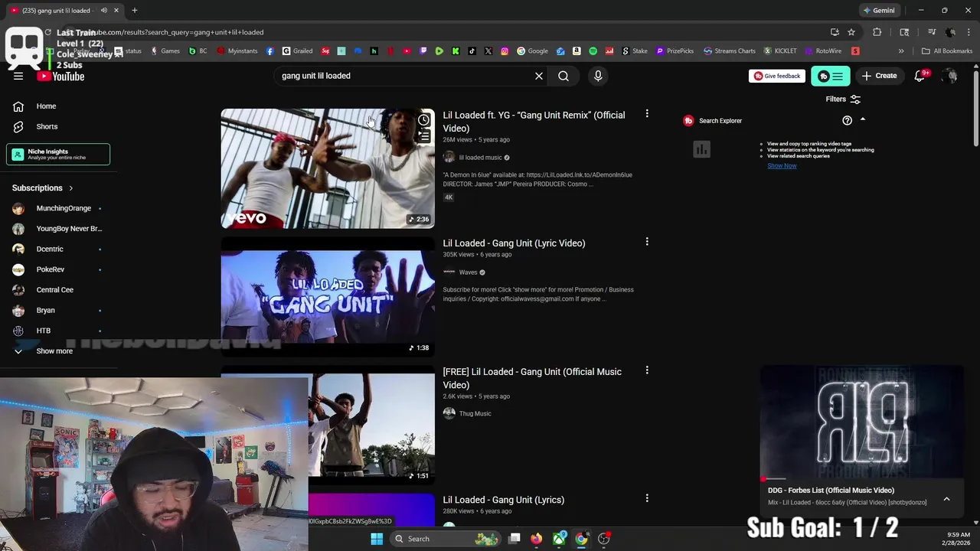Expand the hidden bookmarks chevron

point(901,51)
